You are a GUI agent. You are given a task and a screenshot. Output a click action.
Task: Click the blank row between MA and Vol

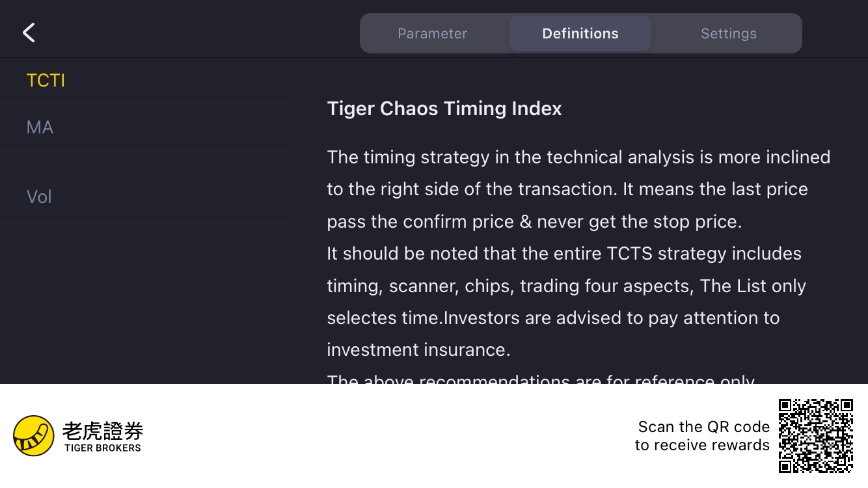(146, 163)
